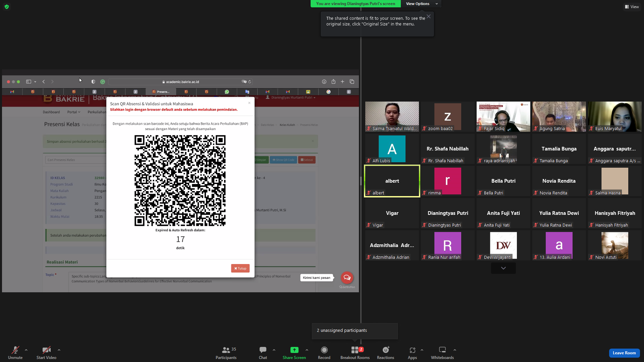Select Agung Satria video thumbnail
The width and height of the screenshot is (644, 362).
point(559,117)
